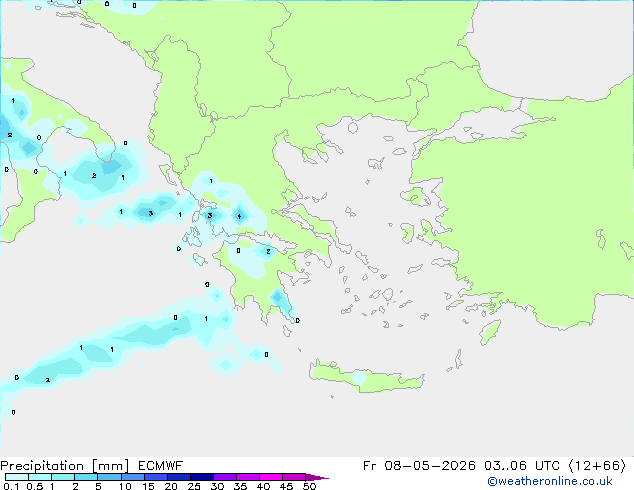Pick the 10 to 15 mm legend swatch
This screenshot has width=634, height=490.
tap(133, 477)
